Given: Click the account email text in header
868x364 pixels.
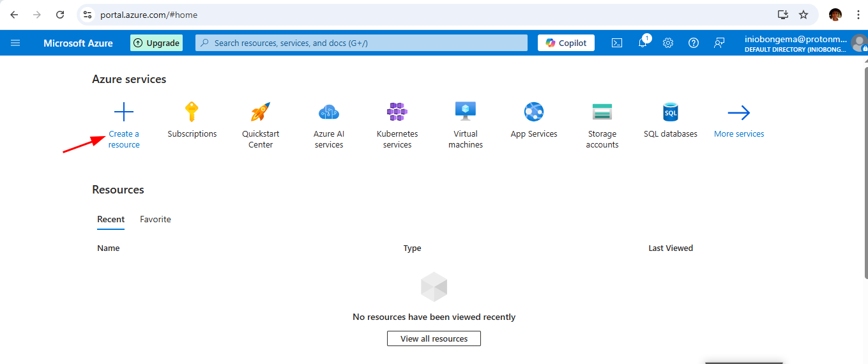Looking at the screenshot, I should [796, 39].
